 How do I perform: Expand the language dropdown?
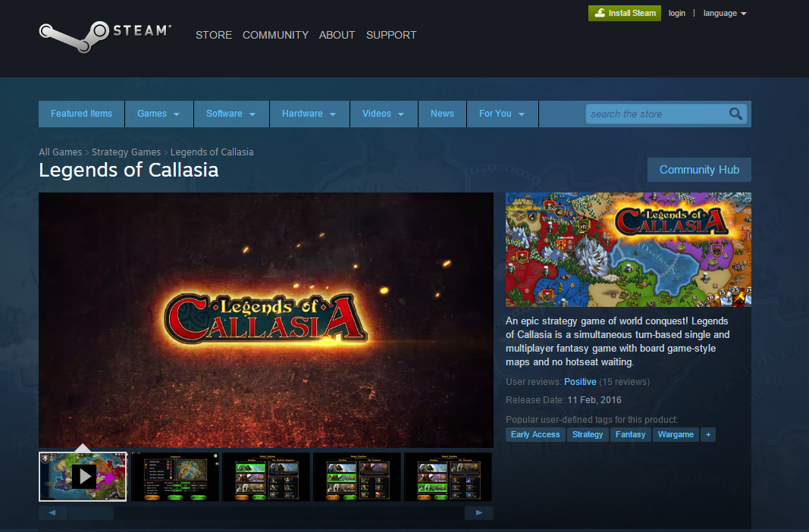coord(724,14)
